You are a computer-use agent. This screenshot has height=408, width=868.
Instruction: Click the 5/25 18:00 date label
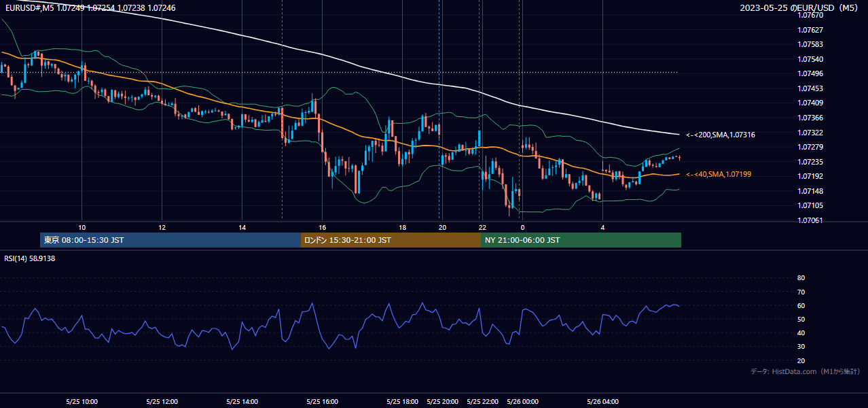point(402,401)
